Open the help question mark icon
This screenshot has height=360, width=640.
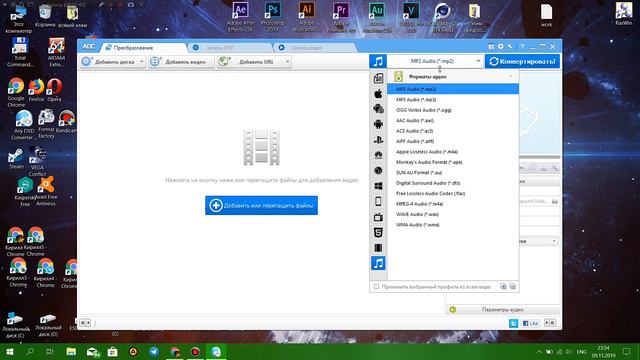click(522, 47)
